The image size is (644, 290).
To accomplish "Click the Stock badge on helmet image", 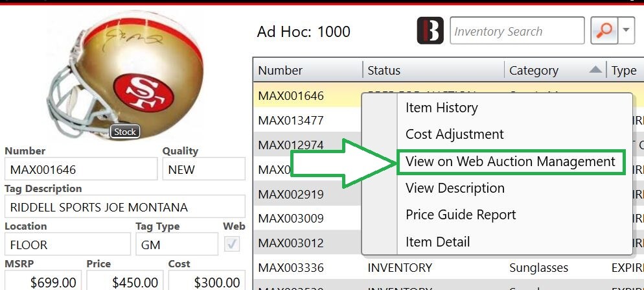I will pyautogui.click(x=125, y=132).
